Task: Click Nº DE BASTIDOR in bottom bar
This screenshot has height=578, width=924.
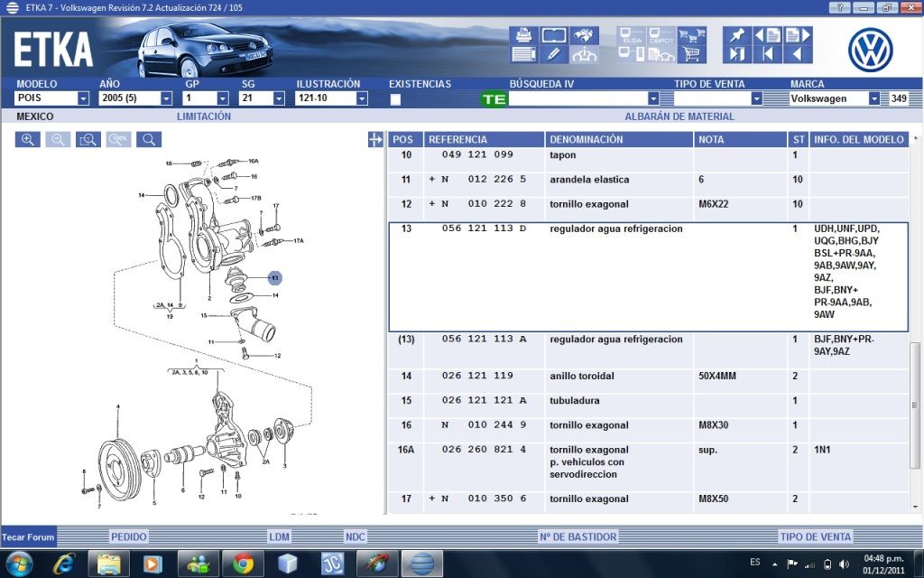Action: point(578,536)
